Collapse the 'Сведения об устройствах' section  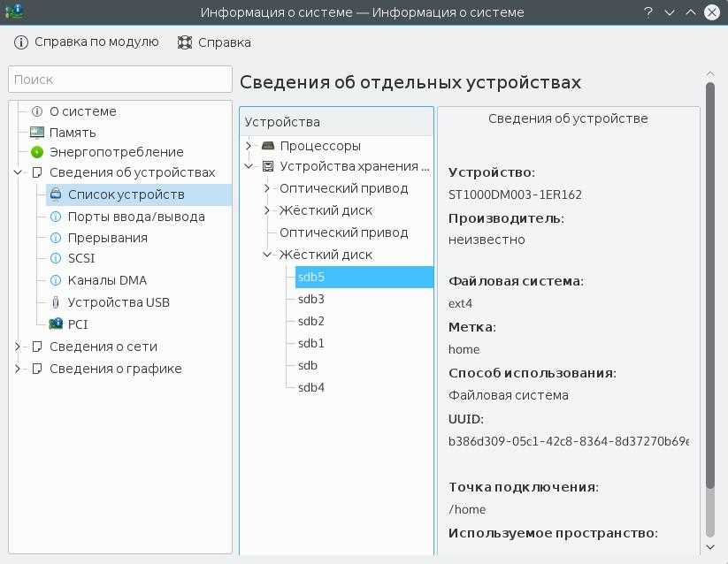[x=18, y=172]
